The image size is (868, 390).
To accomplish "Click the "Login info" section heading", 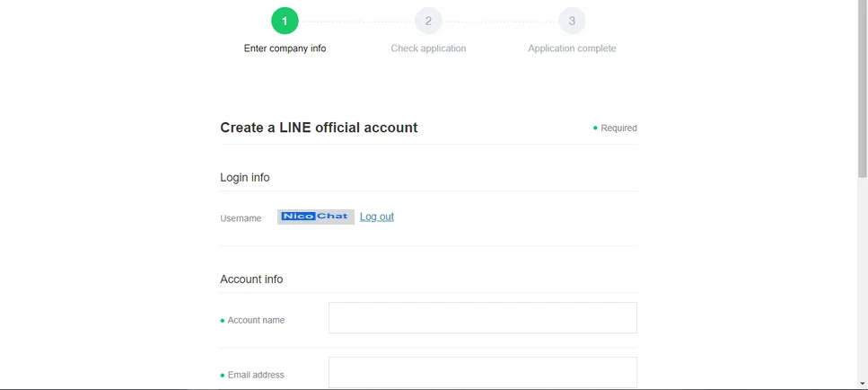I will (x=245, y=178).
